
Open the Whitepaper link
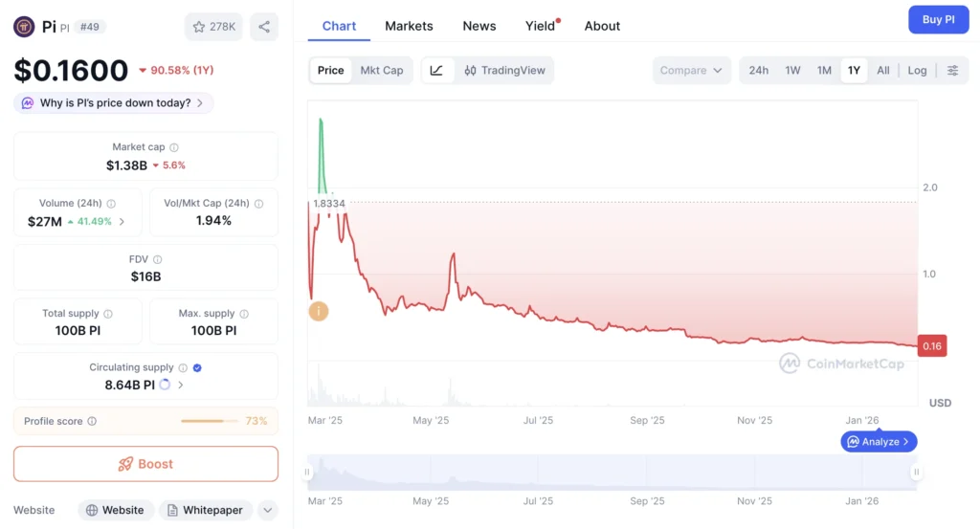coord(206,510)
